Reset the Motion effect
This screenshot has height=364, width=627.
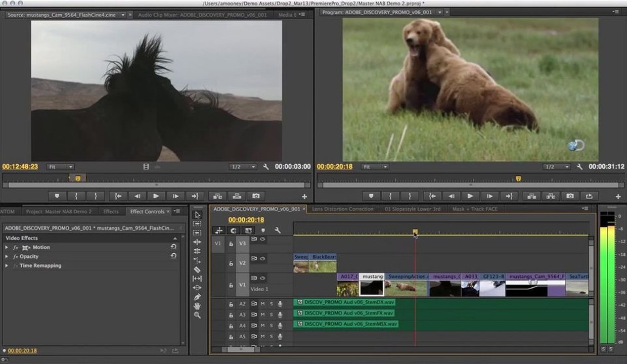(173, 247)
